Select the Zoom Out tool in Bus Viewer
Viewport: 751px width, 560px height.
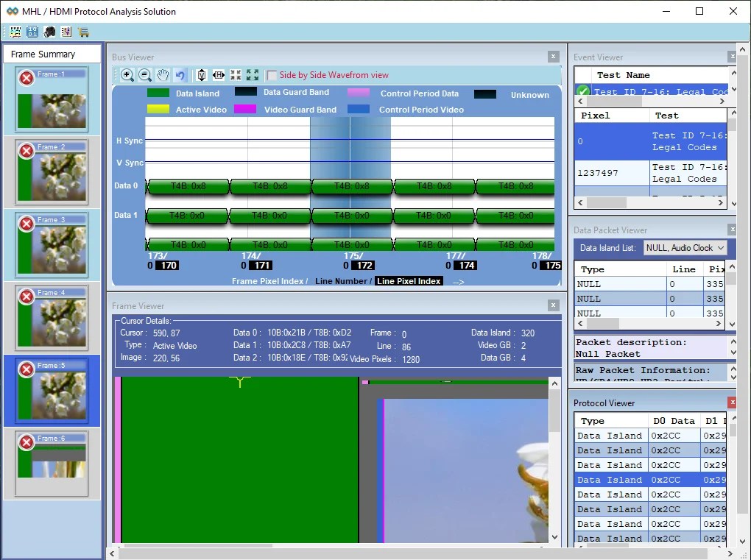pyautogui.click(x=144, y=74)
